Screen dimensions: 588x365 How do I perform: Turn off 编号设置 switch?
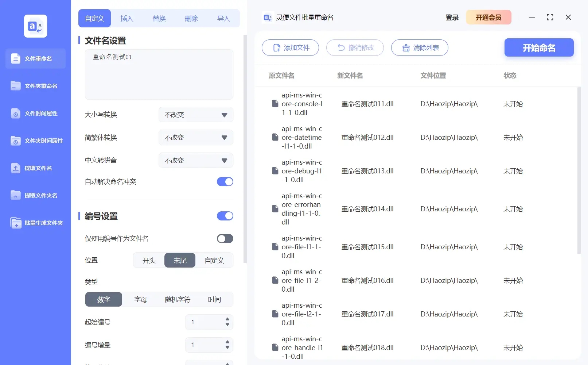[x=225, y=216]
